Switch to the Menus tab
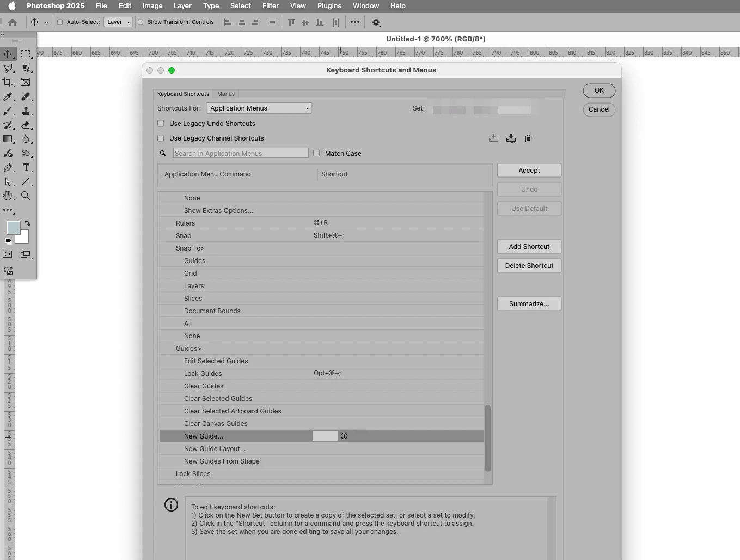Screen dimensions: 740x560 tap(226, 94)
